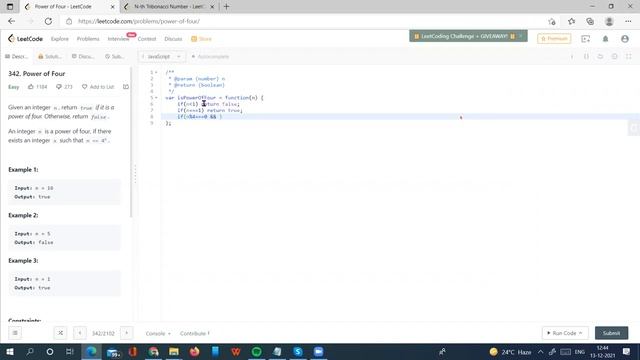Open browser collections icon
Screen dimensions: 640x360
[590, 21]
